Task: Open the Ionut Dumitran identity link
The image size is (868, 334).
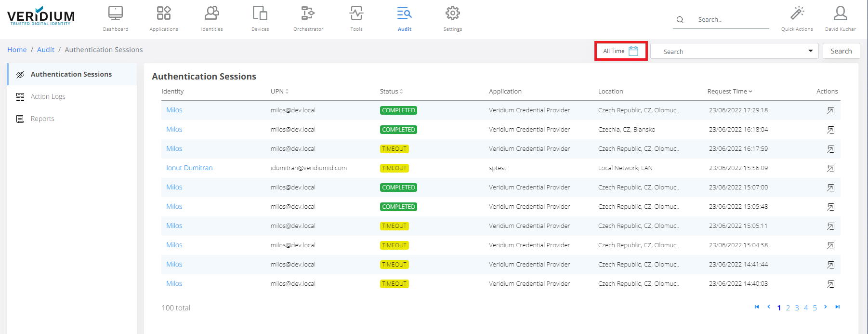Action: [x=189, y=168]
